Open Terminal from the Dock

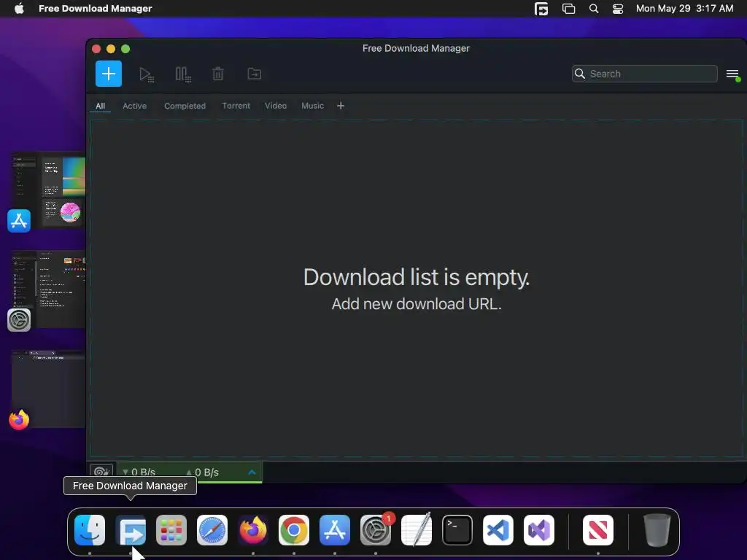pyautogui.click(x=457, y=530)
